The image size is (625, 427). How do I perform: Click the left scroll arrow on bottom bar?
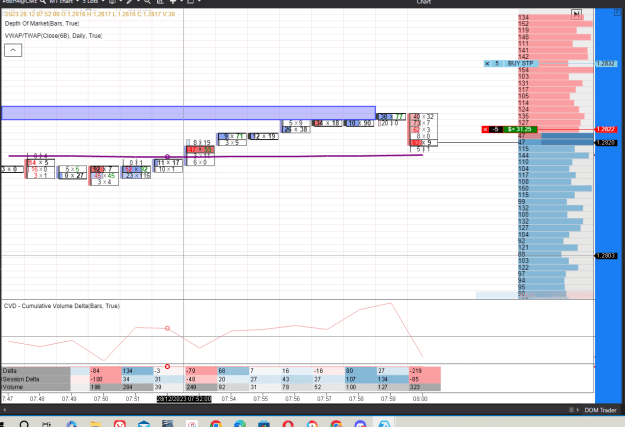(x=4, y=410)
